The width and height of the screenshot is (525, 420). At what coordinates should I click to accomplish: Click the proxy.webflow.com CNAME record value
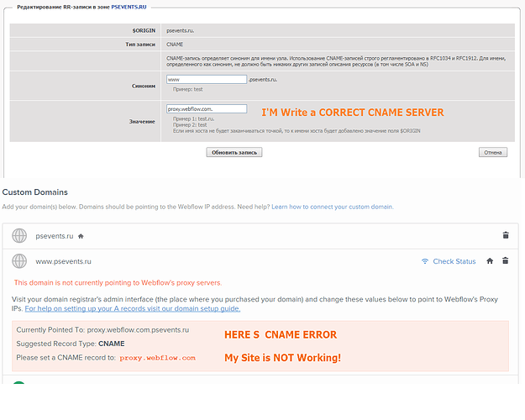click(x=157, y=358)
